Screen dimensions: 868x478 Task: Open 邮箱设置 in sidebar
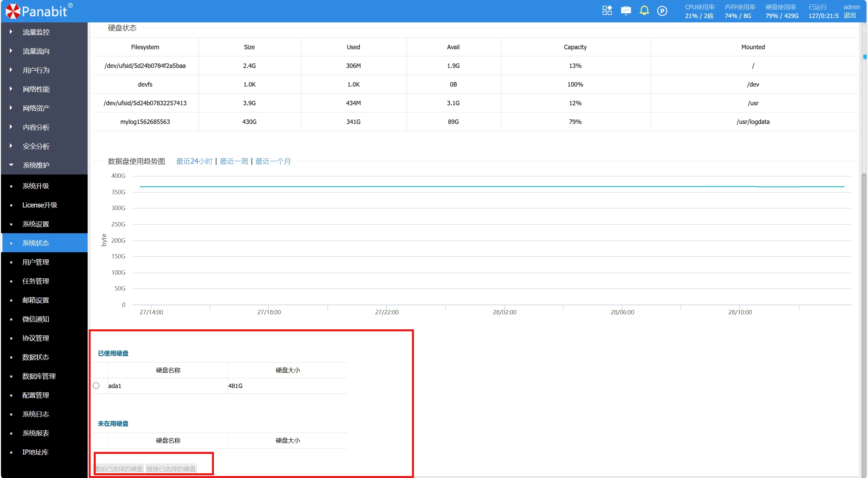pos(44,300)
